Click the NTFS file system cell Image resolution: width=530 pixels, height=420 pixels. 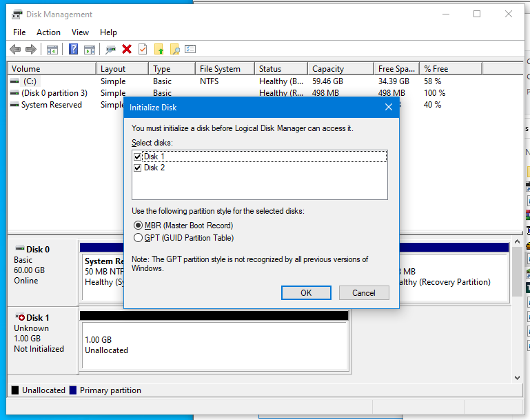(210, 81)
